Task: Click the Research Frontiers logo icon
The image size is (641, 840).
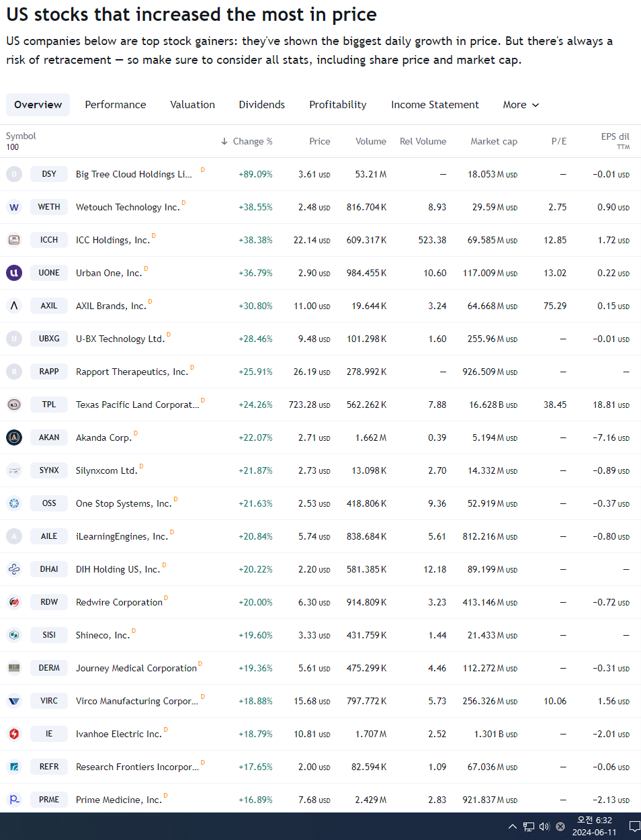Action: pos(14,767)
